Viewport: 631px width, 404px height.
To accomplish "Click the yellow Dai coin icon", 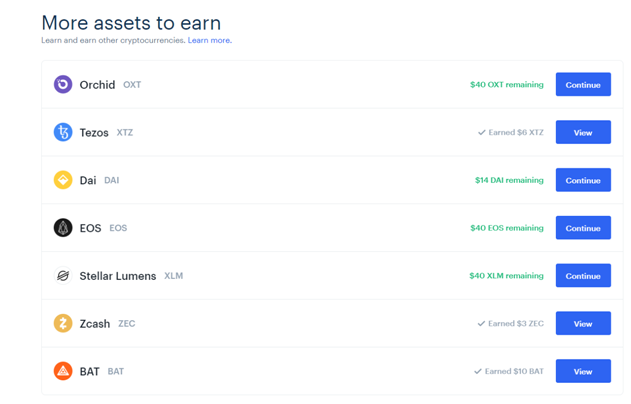I will click(x=63, y=180).
